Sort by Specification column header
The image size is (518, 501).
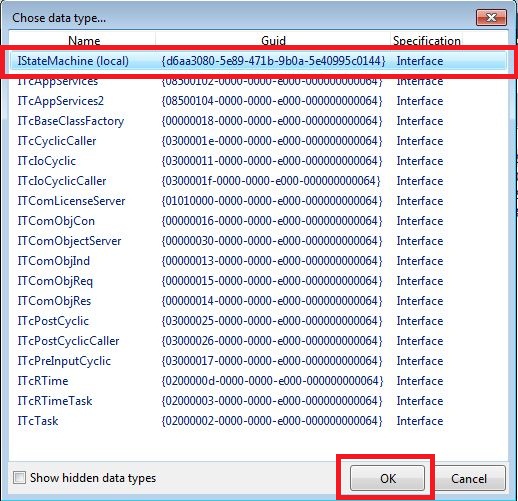pos(427,40)
